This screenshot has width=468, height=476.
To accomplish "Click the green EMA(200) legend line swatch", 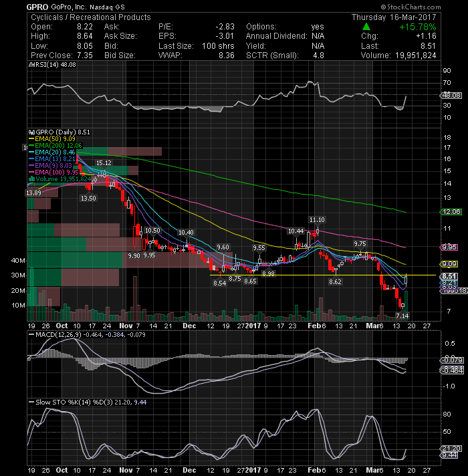I will click(x=31, y=146).
